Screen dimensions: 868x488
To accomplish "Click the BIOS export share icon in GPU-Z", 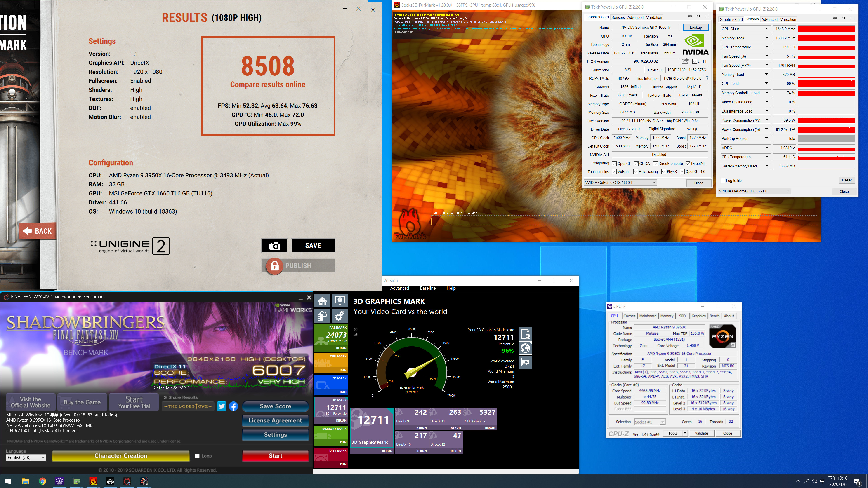I will pos(685,61).
